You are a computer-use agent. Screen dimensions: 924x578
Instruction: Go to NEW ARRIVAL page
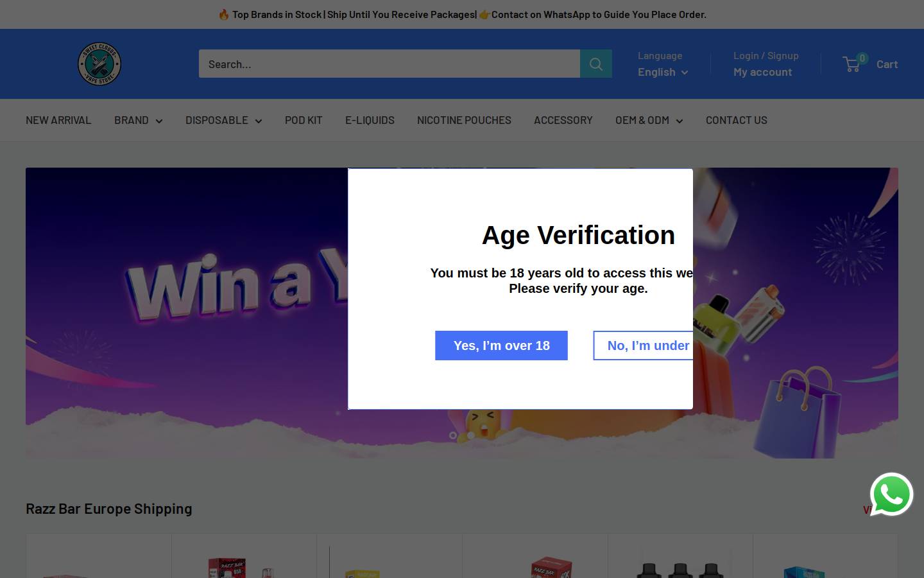(58, 120)
